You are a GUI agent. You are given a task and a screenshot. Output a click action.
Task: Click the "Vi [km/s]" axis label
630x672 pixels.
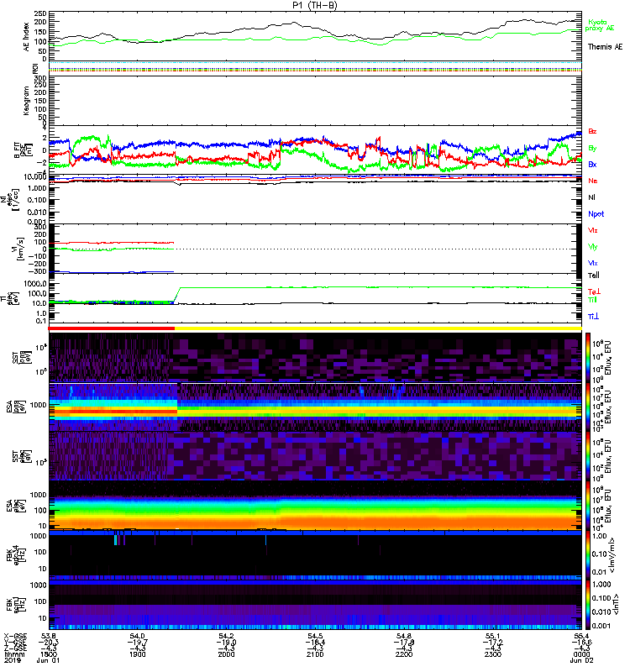[x=18, y=249]
